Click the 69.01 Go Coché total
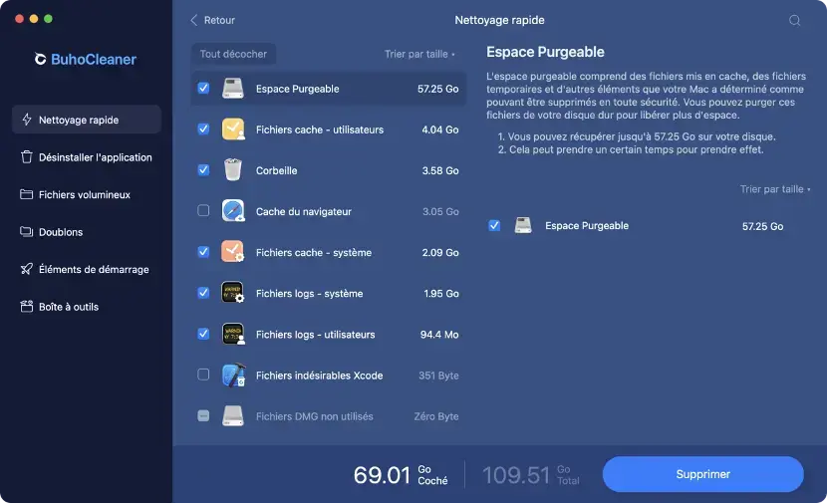Screen dimensions: 827x504 pyautogui.click(x=401, y=474)
